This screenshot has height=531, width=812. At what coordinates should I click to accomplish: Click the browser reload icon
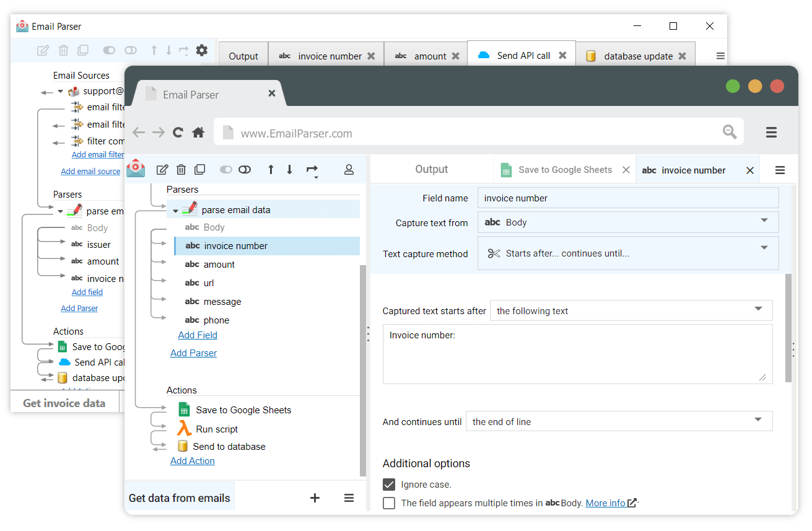coord(178,133)
